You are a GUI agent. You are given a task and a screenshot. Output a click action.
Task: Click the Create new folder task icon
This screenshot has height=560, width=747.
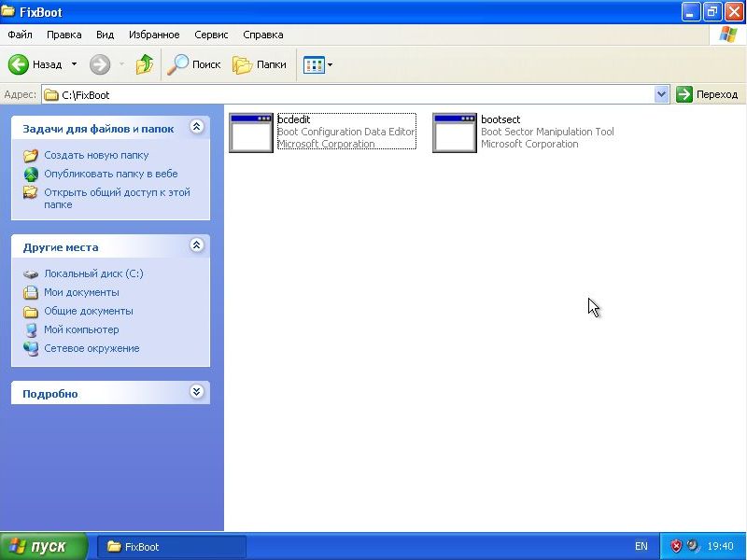(31, 155)
